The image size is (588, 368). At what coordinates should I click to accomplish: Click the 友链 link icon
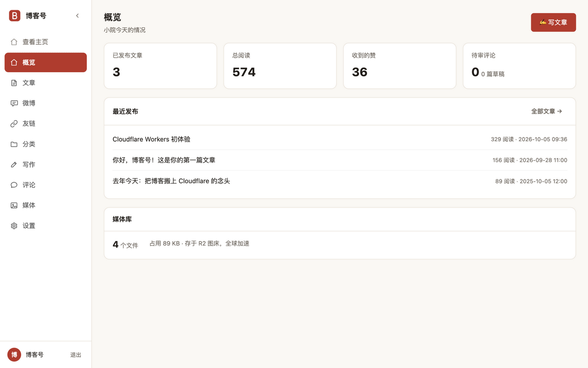point(14,124)
